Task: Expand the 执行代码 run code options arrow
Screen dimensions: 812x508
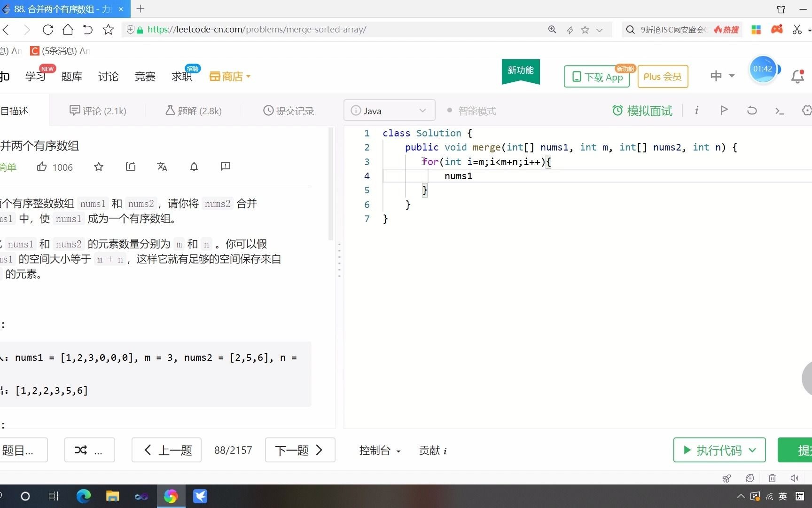Action: click(752, 450)
